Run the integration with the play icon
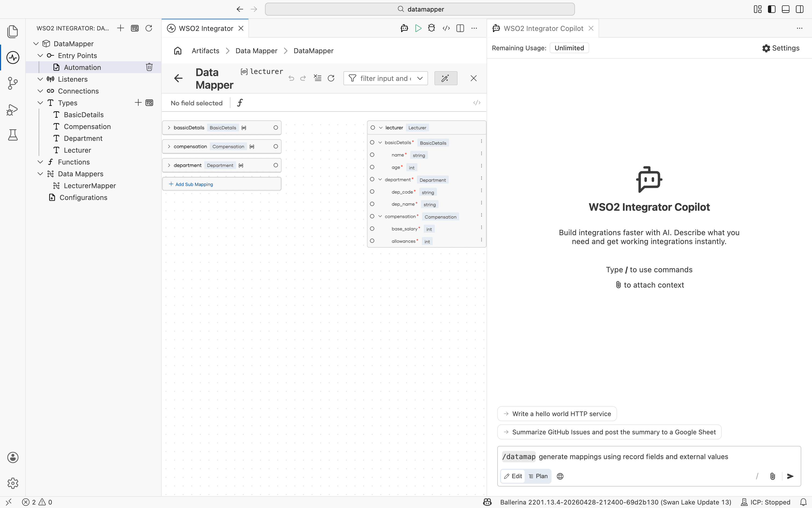The height and width of the screenshot is (508, 812). tap(418, 28)
